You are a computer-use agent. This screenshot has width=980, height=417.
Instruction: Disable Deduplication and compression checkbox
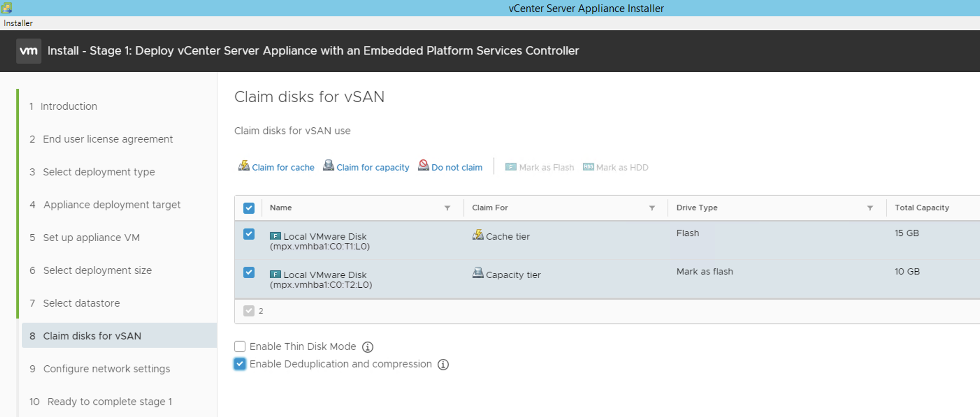(240, 364)
